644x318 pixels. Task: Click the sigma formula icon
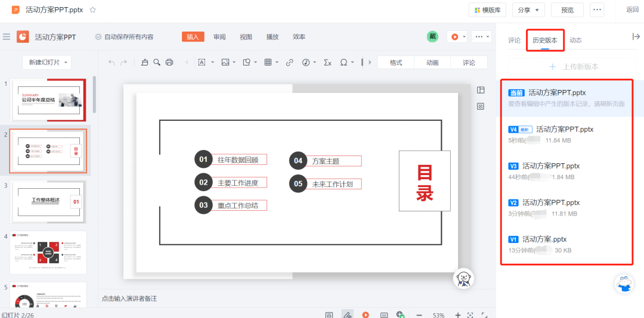click(327, 63)
